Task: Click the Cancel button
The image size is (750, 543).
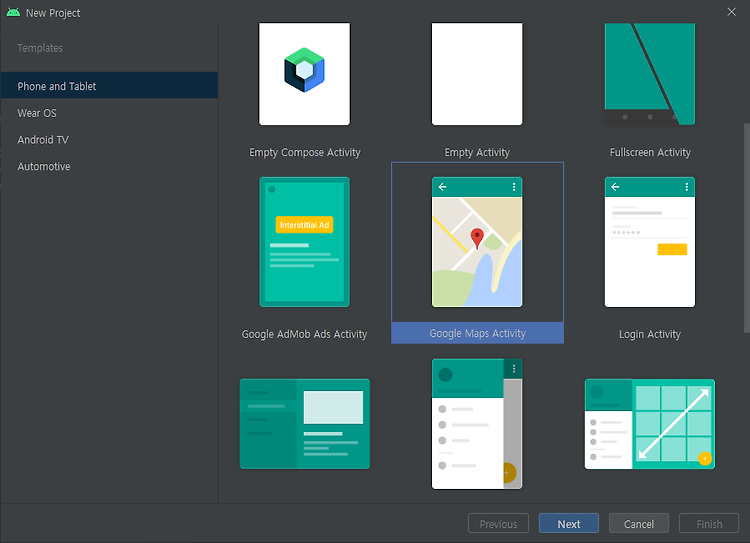Action: tap(639, 523)
